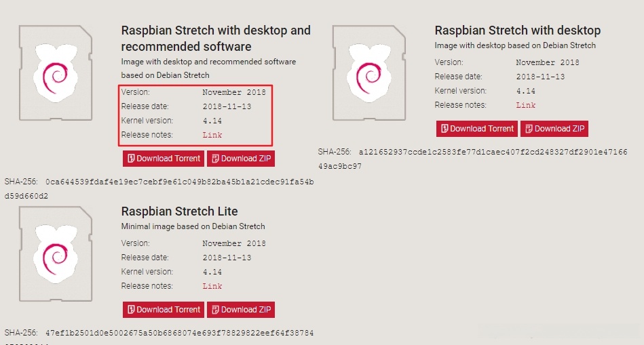Download Torrent for desktop and recommended software image
The width and height of the screenshot is (644, 345).
[163, 159]
